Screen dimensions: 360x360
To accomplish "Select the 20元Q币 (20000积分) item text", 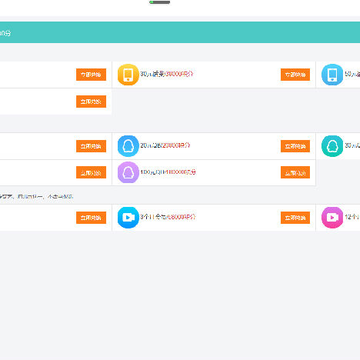I will (x=165, y=145).
